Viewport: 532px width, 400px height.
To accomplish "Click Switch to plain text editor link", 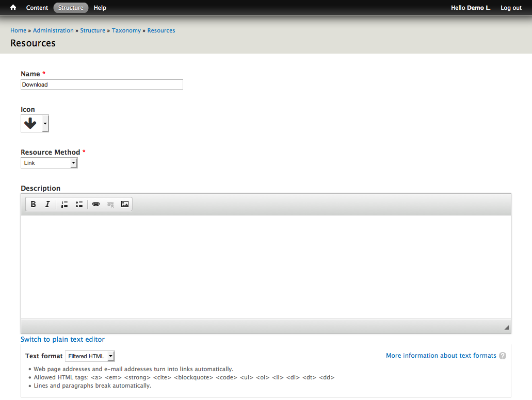I will (62, 339).
